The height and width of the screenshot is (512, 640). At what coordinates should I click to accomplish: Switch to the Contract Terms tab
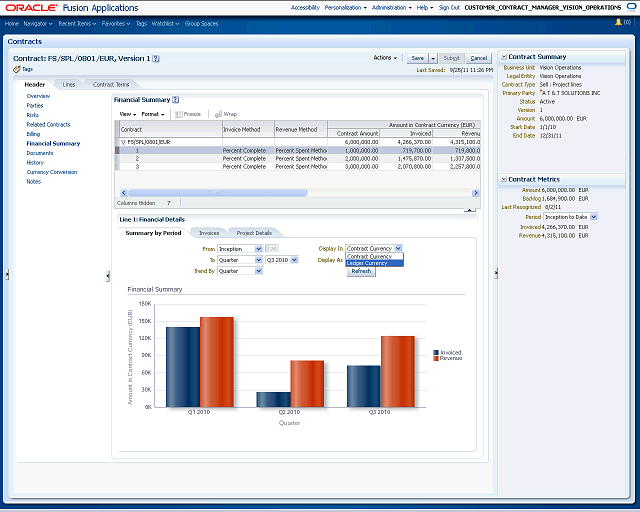click(111, 85)
